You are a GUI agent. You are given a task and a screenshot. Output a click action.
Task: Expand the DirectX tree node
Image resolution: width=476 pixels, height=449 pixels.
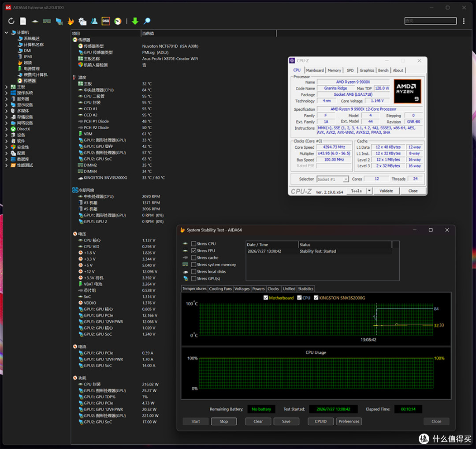pyautogui.click(x=6, y=129)
